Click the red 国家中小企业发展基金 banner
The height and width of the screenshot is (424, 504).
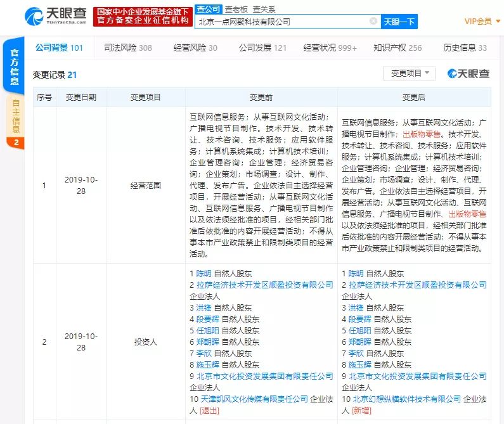click(143, 16)
